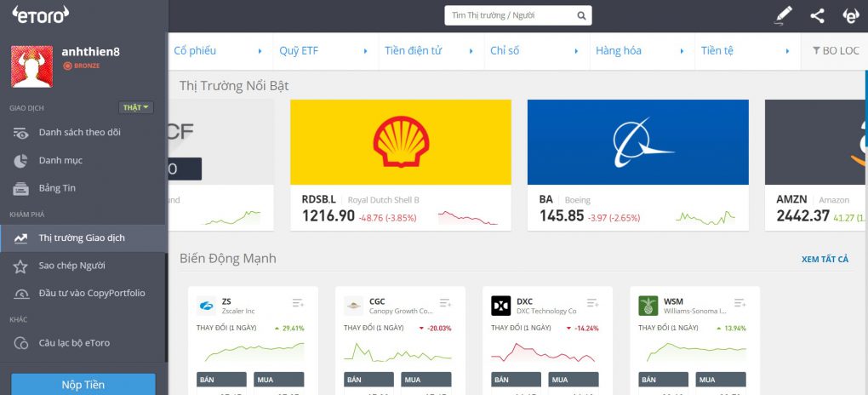Click MUA button on DXC card
868x395 pixels.
[x=574, y=381]
